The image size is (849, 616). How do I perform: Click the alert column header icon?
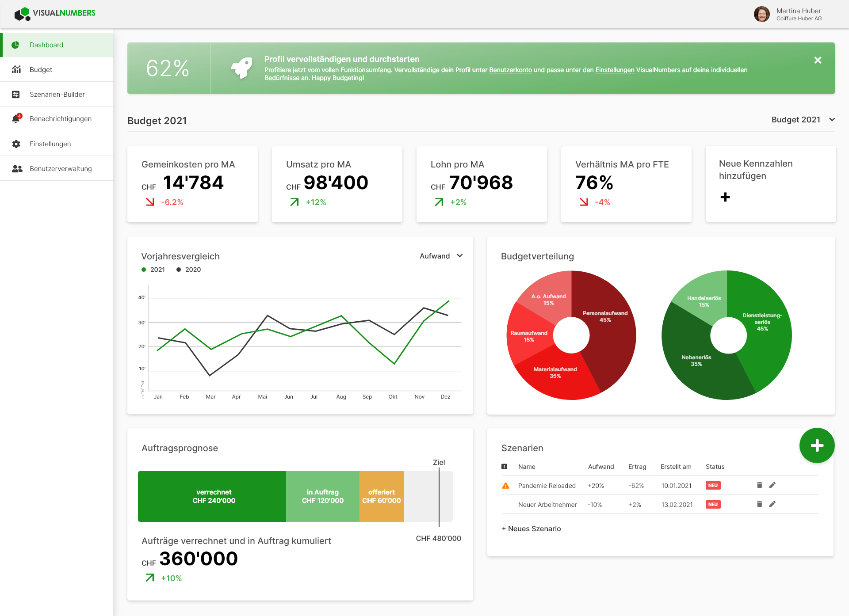click(504, 467)
